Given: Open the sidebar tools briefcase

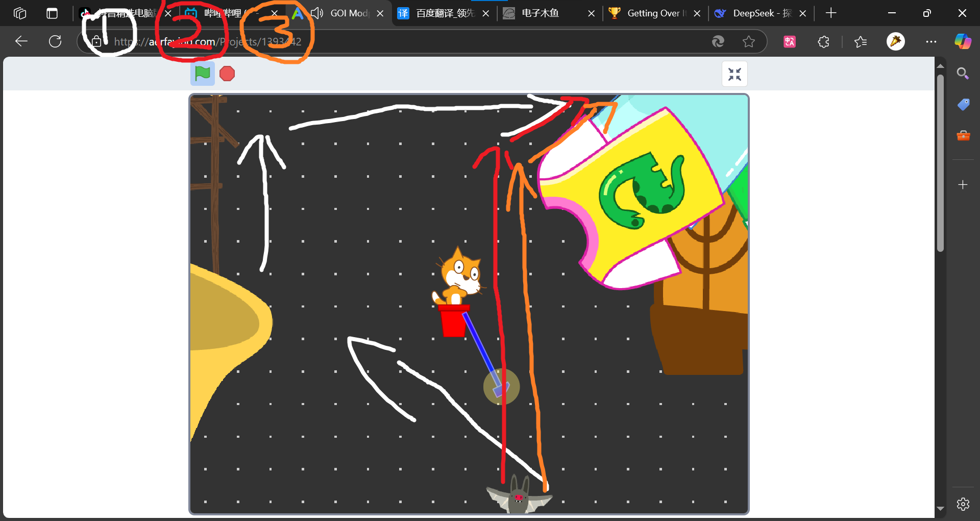Looking at the screenshot, I should click(x=963, y=136).
